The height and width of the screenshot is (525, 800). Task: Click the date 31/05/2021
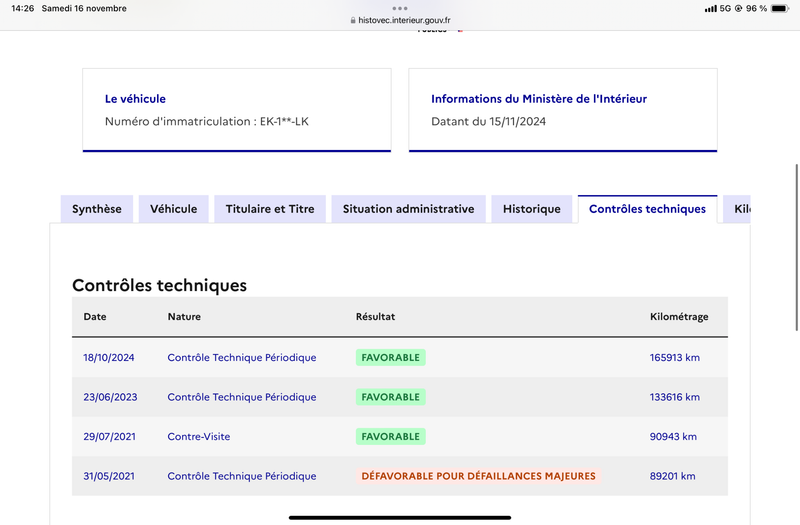coord(109,476)
